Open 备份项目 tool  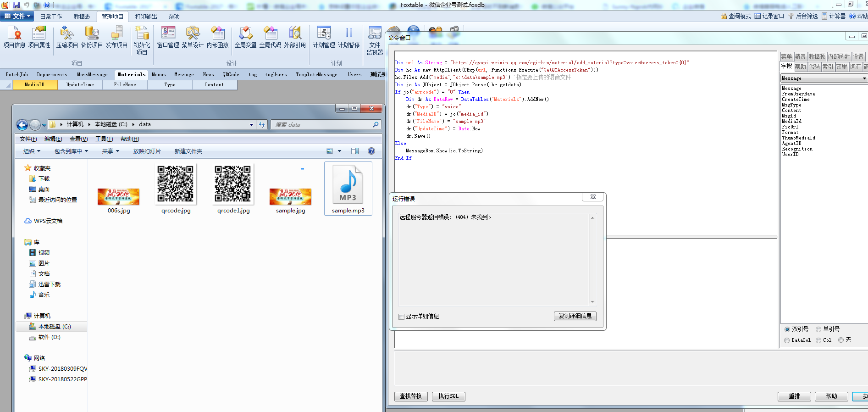click(x=92, y=37)
